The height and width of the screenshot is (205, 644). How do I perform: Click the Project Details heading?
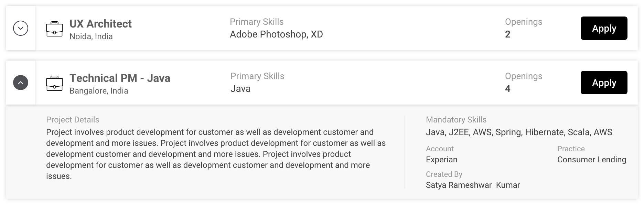tap(73, 120)
